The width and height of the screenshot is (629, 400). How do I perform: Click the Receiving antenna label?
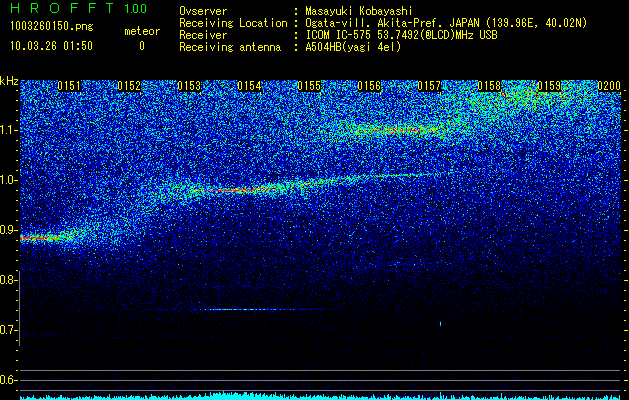(x=230, y=47)
